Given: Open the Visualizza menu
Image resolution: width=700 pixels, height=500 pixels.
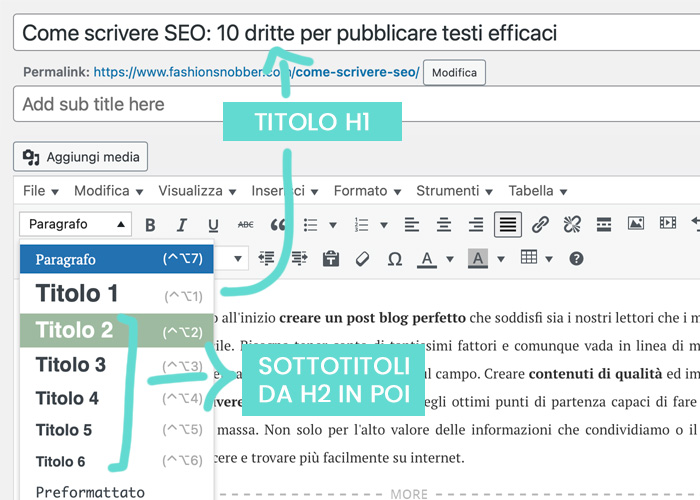Looking at the screenshot, I should pyautogui.click(x=197, y=191).
